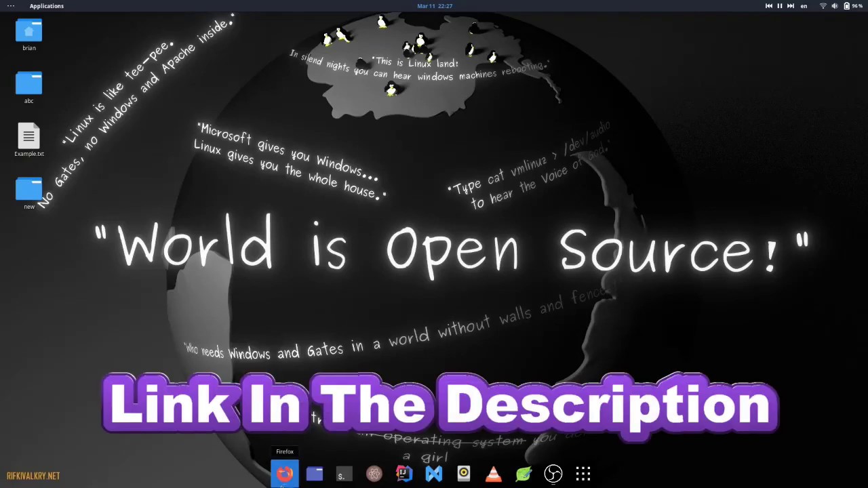The width and height of the screenshot is (868, 488).
Task: Open the Applications menu
Action: point(47,6)
